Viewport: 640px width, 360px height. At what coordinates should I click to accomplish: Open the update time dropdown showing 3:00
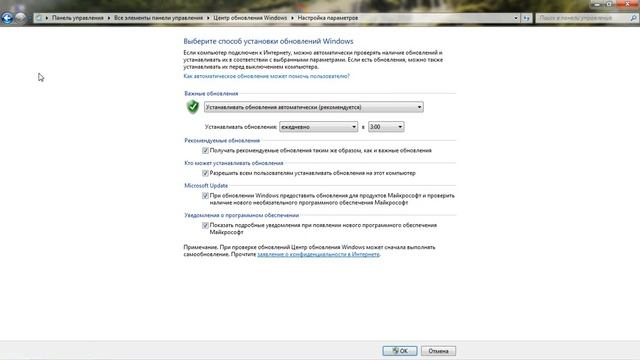(x=386, y=127)
